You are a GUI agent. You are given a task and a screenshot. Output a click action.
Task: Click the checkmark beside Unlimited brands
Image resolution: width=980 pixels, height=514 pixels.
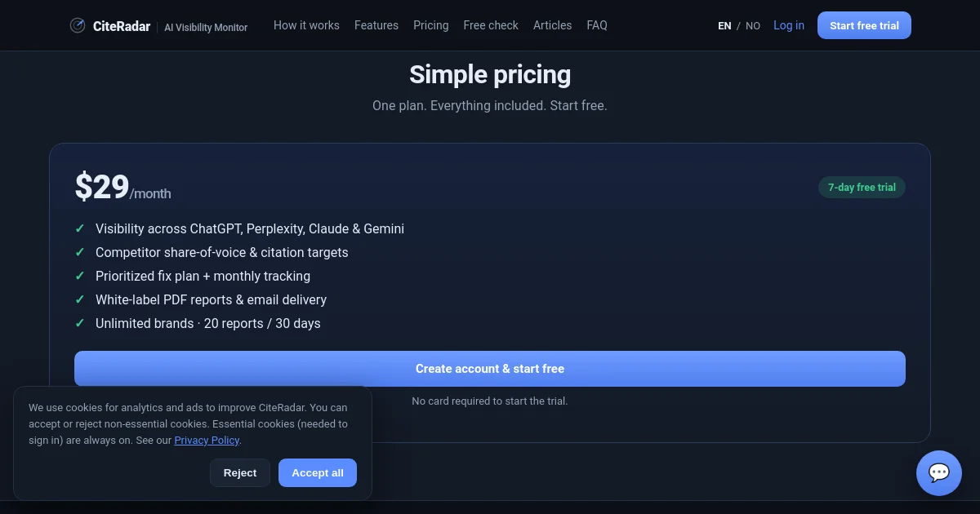[80, 323]
